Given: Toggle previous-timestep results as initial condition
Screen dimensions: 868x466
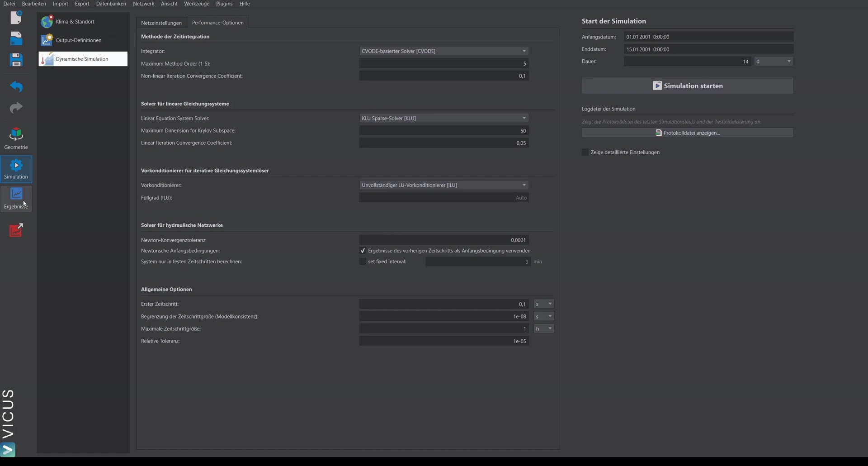Looking at the screenshot, I should pyautogui.click(x=363, y=251).
